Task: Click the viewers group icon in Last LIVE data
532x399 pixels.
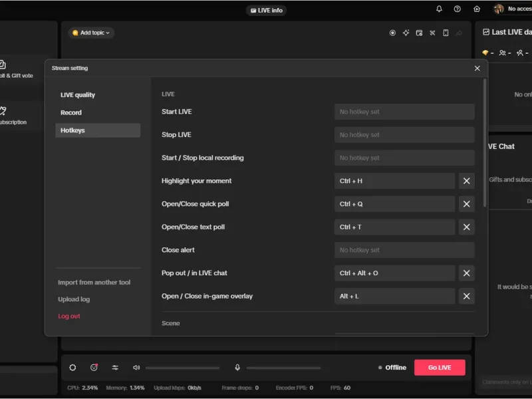Action: [503, 53]
